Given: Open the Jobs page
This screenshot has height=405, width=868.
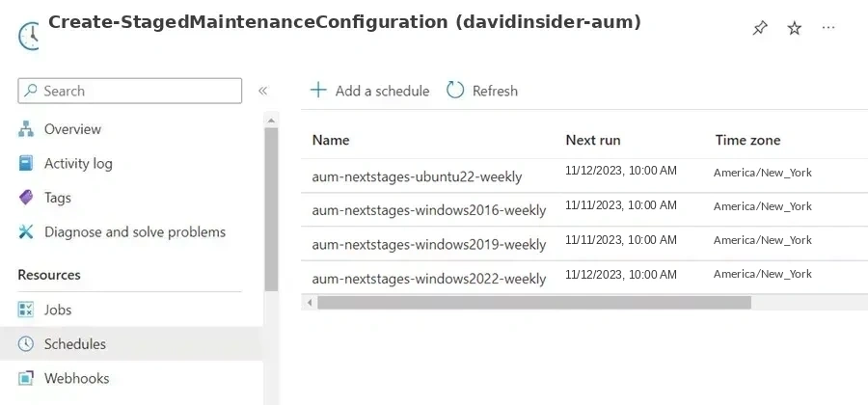Looking at the screenshot, I should coord(58,310).
